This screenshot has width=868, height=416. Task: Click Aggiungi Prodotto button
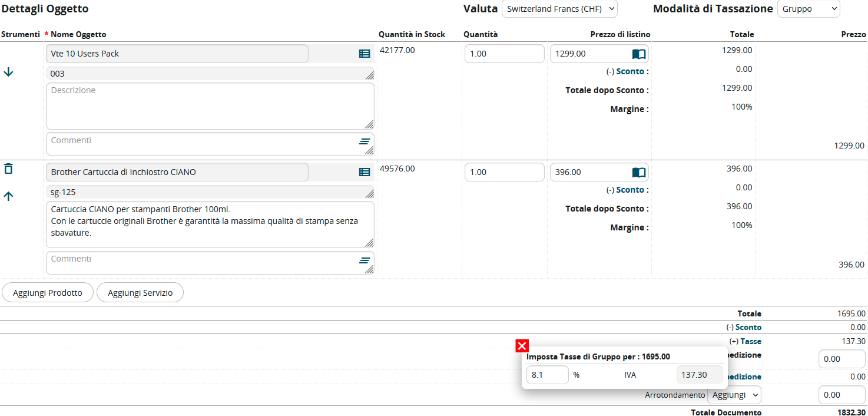point(48,293)
